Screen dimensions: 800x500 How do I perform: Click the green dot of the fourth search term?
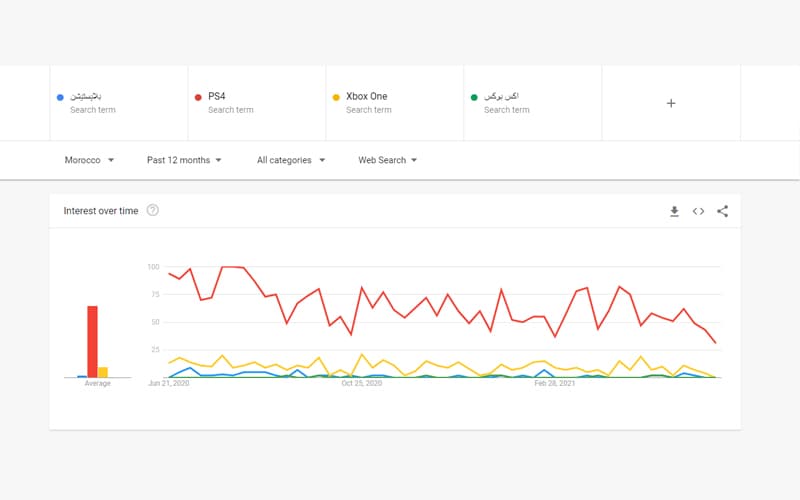click(474, 97)
